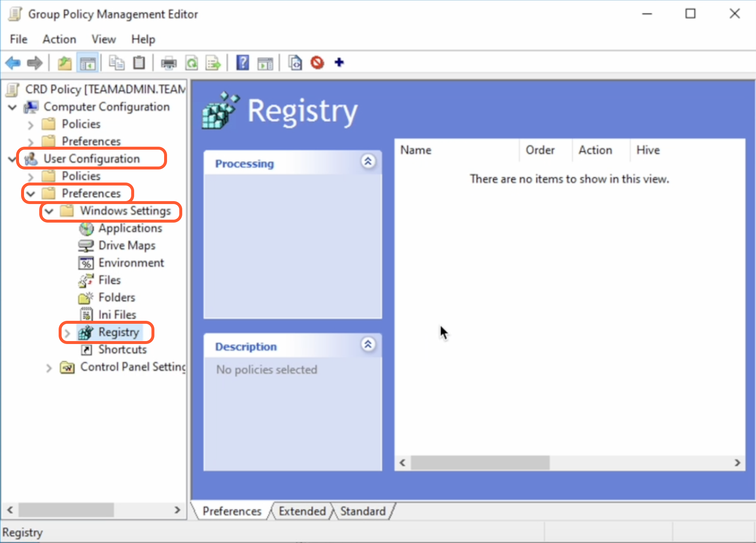756x543 pixels.
Task: Open the Action menu
Action: click(x=59, y=39)
